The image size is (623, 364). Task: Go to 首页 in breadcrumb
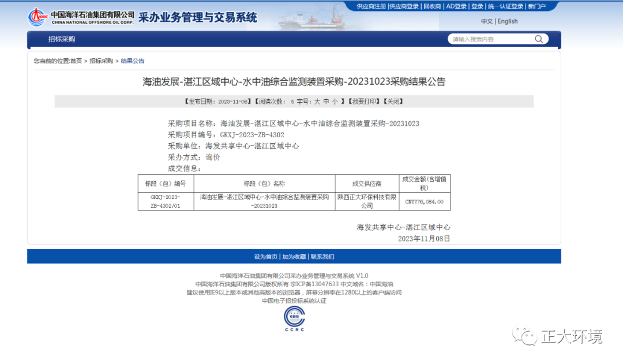coord(76,61)
